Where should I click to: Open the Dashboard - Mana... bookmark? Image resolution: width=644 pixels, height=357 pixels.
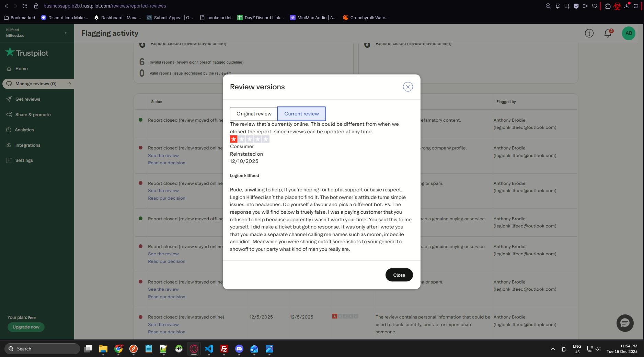click(x=117, y=18)
